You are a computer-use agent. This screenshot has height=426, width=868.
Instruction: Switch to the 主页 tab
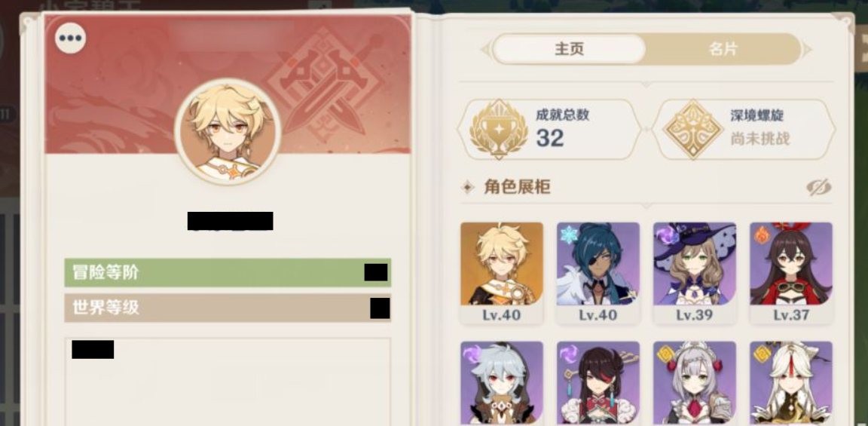(569, 49)
